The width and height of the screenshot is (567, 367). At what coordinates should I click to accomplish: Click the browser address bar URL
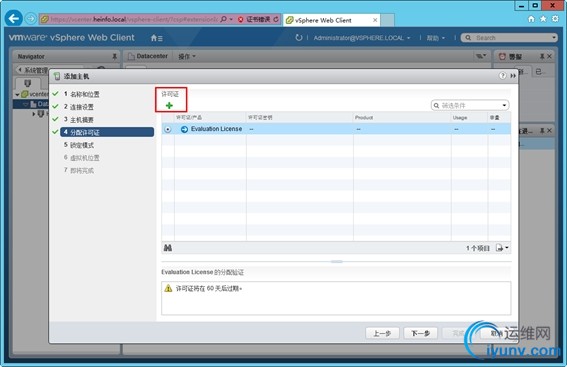pos(134,19)
